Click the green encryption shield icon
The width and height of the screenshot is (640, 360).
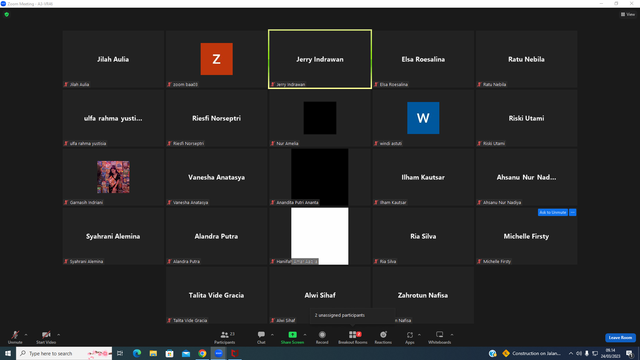pos(7,14)
